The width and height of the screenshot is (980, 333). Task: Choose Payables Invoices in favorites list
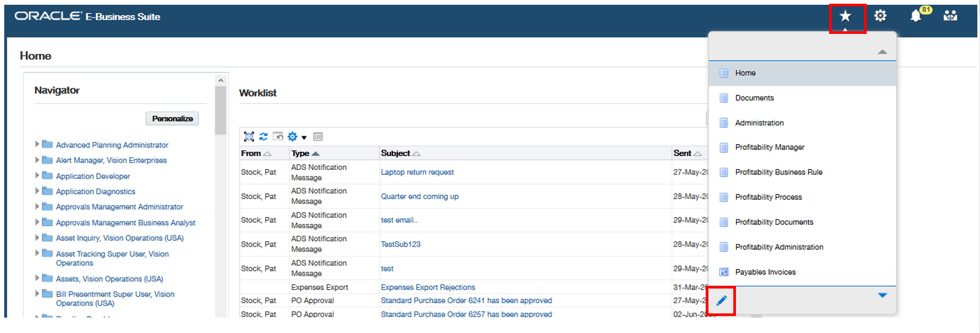(x=765, y=272)
